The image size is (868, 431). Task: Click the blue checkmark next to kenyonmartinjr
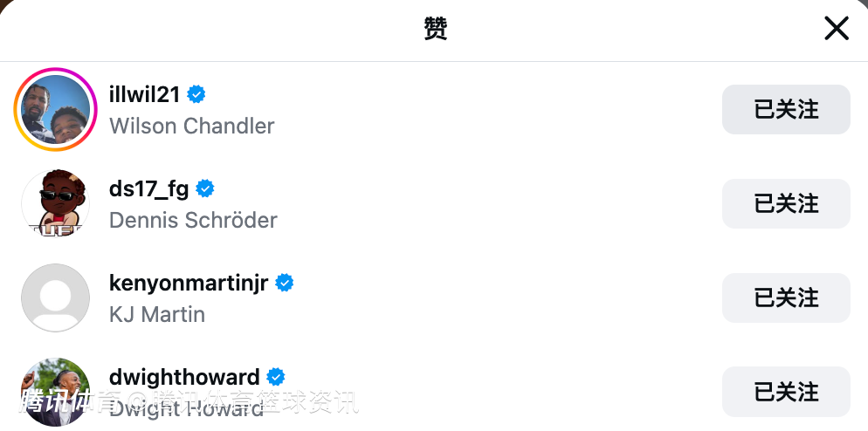pyautogui.click(x=285, y=283)
